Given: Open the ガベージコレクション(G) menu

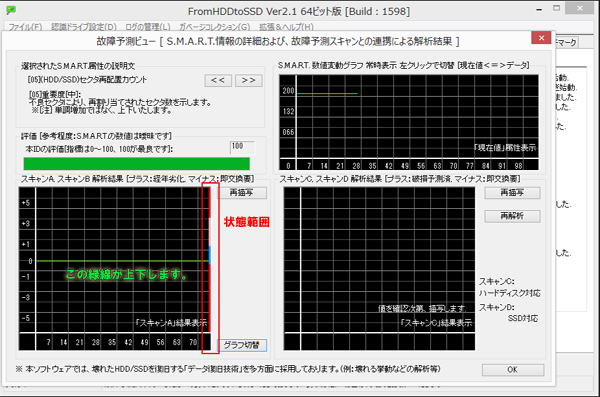Looking at the screenshot, I should pos(215,27).
